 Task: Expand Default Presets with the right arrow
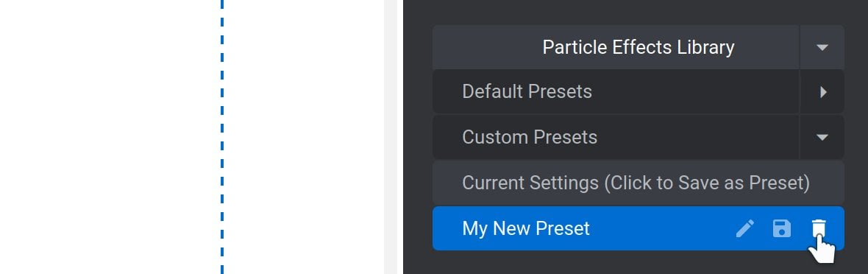tap(822, 92)
